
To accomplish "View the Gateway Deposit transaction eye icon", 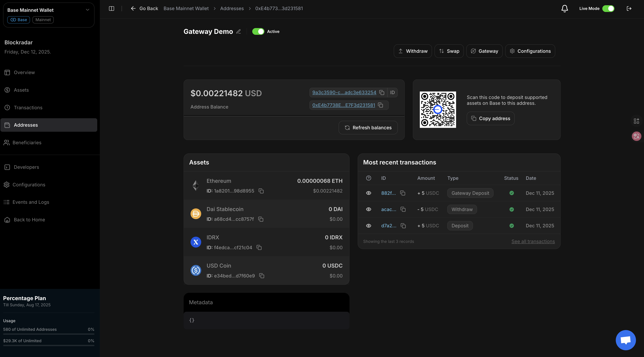I will [369, 193].
